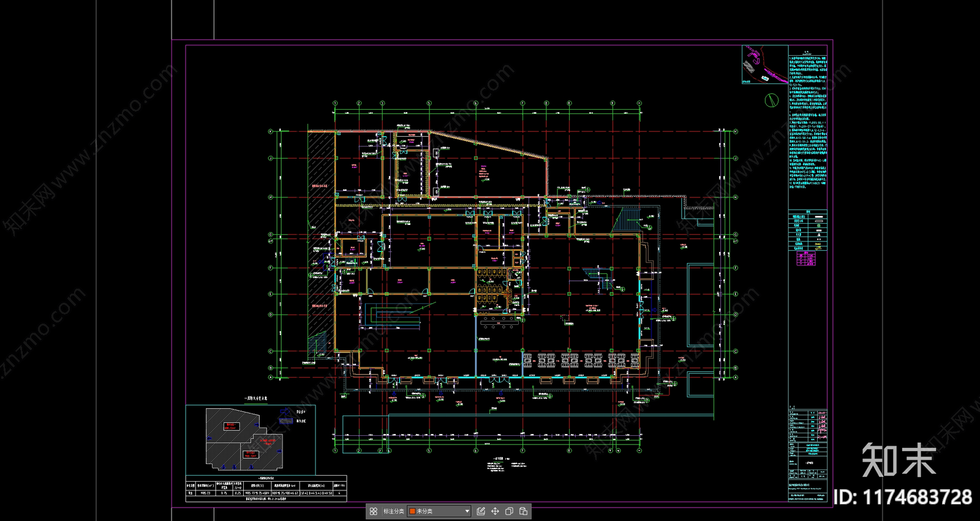The width and height of the screenshot is (980, 521).
Task: Open the 未分类 category dropdown
Action: point(439,511)
